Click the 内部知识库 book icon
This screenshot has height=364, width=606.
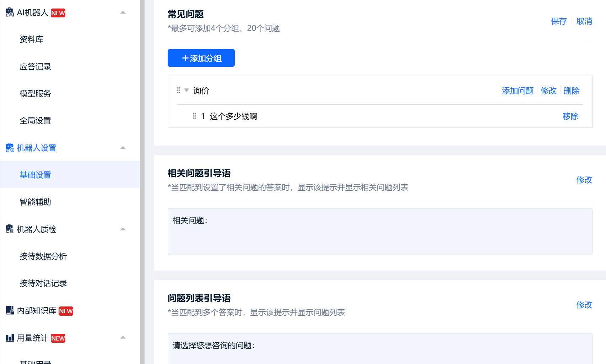(10, 310)
